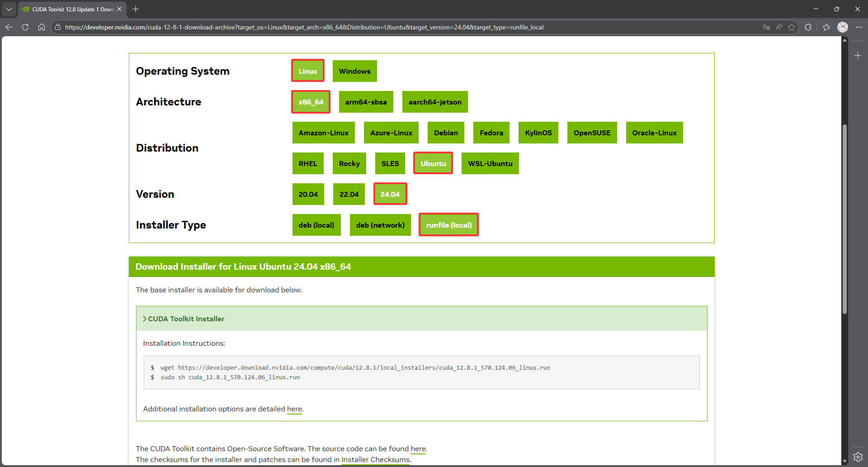Reload the page with refresh icon
868x467 pixels.
25,27
